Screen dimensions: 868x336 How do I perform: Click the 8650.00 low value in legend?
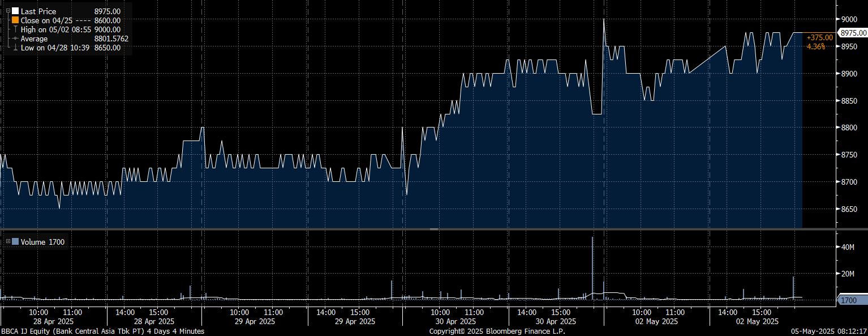pyautogui.click(x=108, y=48)
